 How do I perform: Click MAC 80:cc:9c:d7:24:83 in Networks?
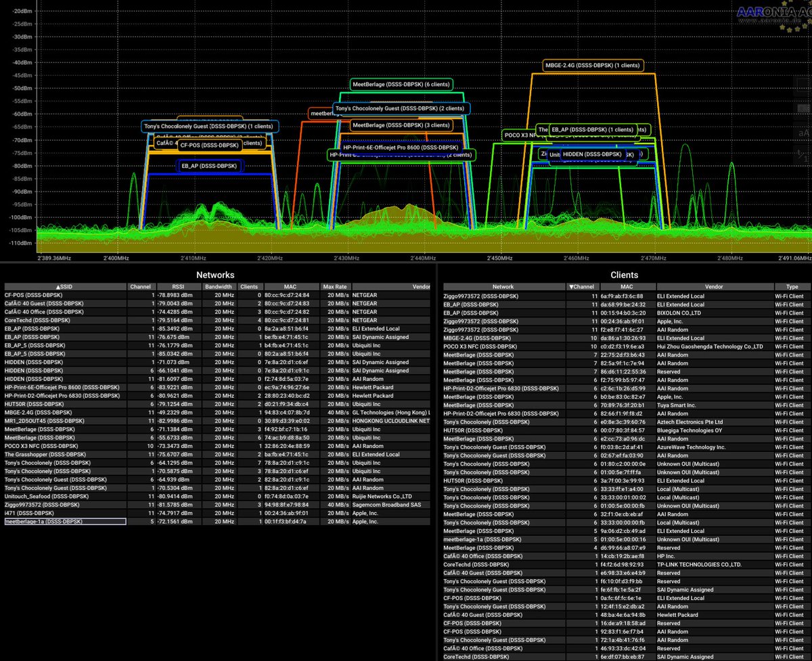click(288, 303)
